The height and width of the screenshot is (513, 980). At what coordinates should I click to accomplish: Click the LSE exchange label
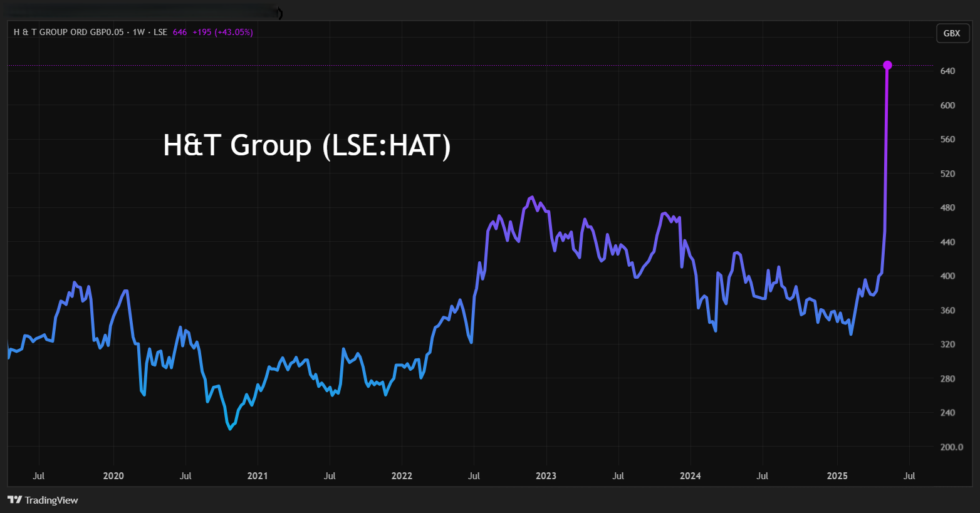160,32
